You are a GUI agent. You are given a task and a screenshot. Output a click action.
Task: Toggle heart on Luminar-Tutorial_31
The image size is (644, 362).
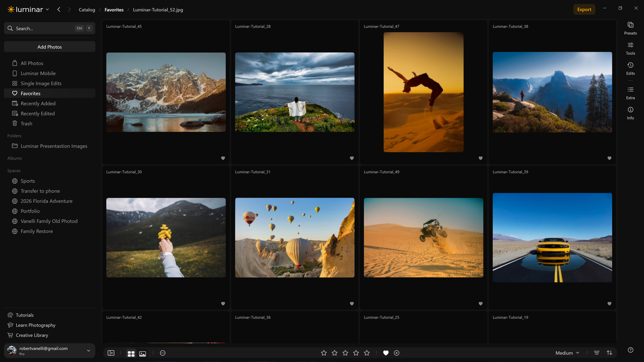(x=352, y=304)
